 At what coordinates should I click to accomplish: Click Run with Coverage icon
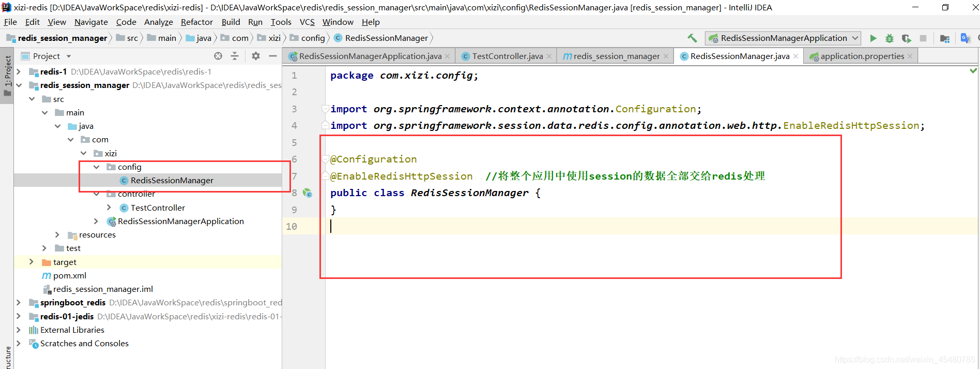(x=906, y=38)
